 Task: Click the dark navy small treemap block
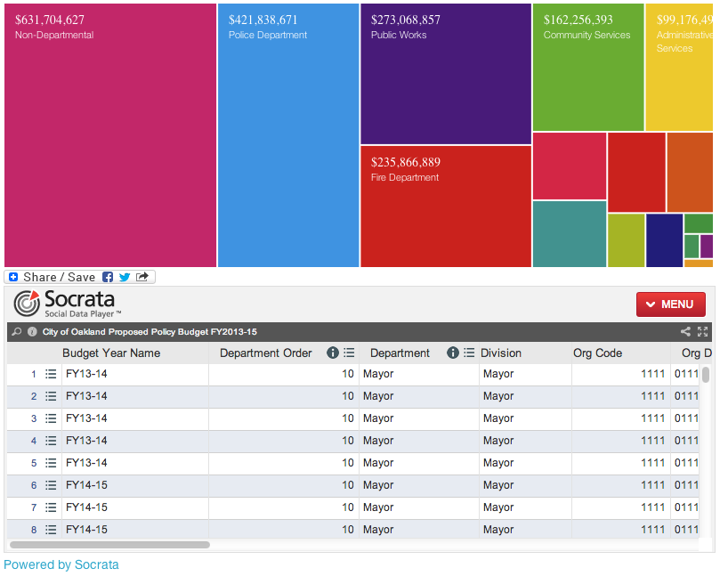665,240
